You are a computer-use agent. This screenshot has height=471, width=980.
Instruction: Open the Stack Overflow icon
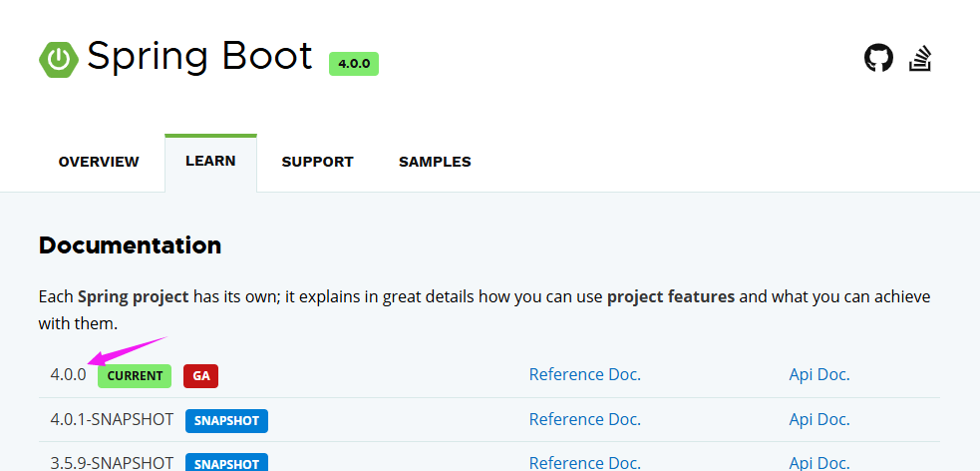coord(920,59)
